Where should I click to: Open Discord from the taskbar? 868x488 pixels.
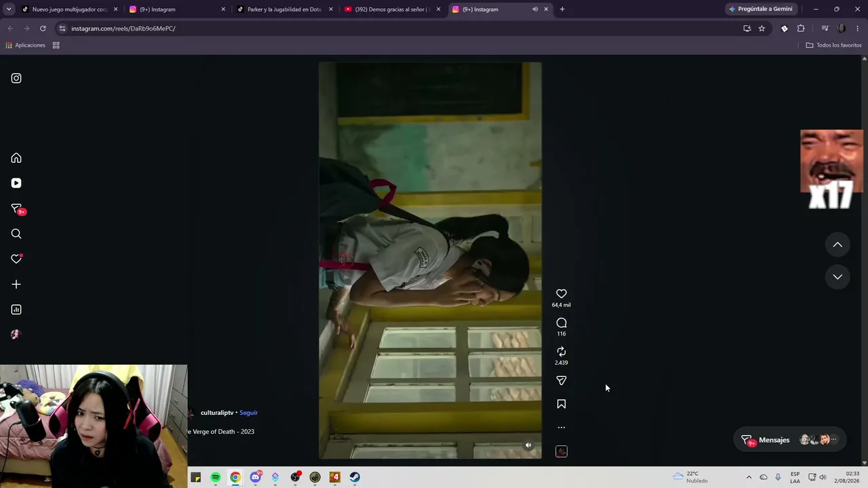[x=256, y=477]
